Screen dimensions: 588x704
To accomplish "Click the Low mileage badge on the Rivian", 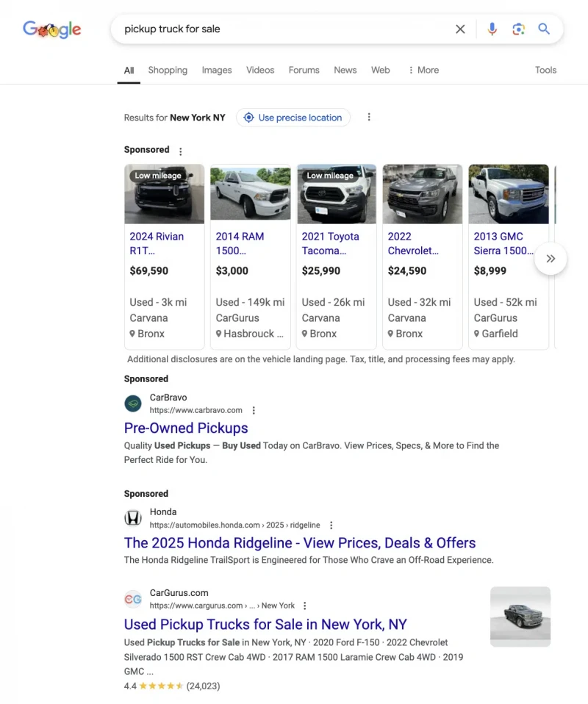I will 158,176.
